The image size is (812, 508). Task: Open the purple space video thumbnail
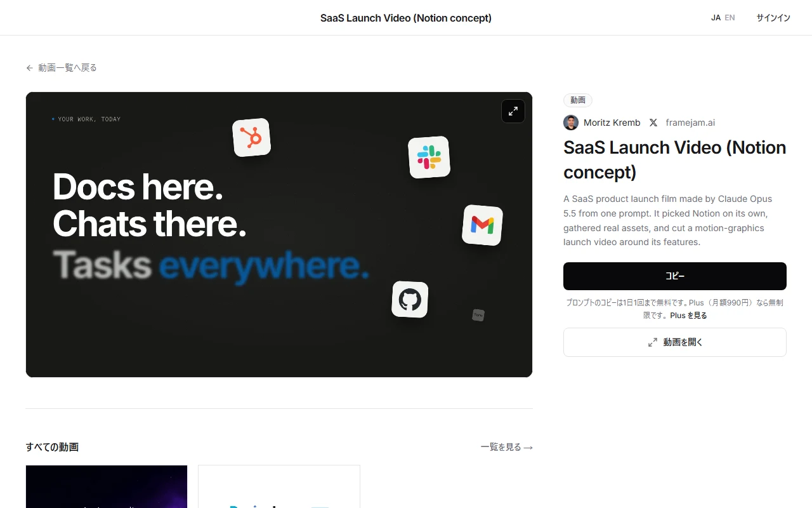107,486
